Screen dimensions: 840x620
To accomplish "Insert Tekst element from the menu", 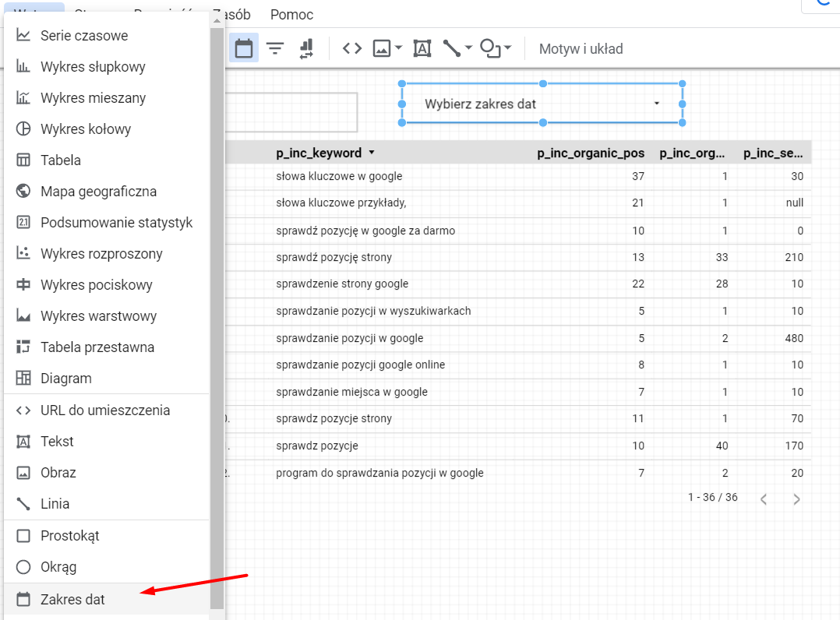I will pos(106,441).
